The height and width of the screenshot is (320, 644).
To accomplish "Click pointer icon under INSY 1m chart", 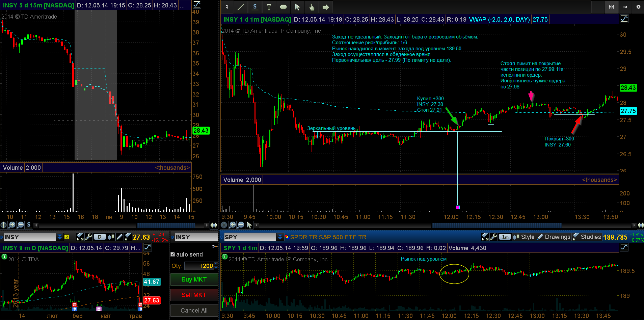I will pos(249,225).
